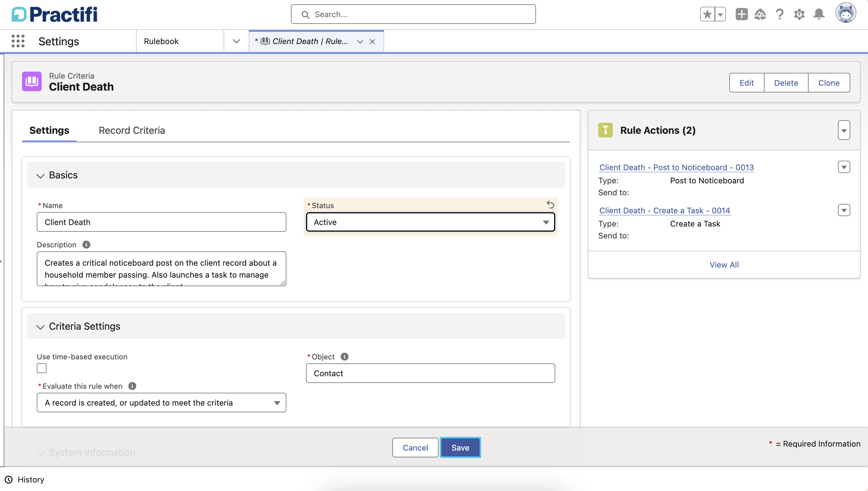Open row menu for Create a Task action
This screenshot has width=868, height=491.
844,210
